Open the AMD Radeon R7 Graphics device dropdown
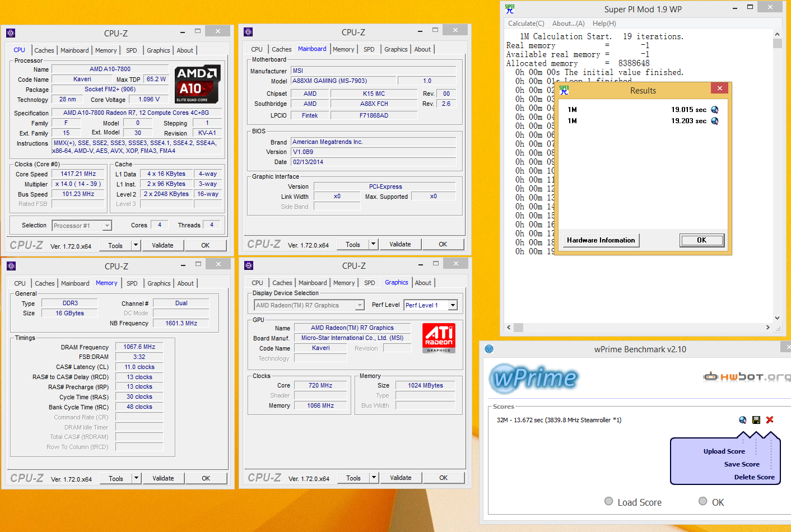 pyautogui.click(x=360, y=305)
